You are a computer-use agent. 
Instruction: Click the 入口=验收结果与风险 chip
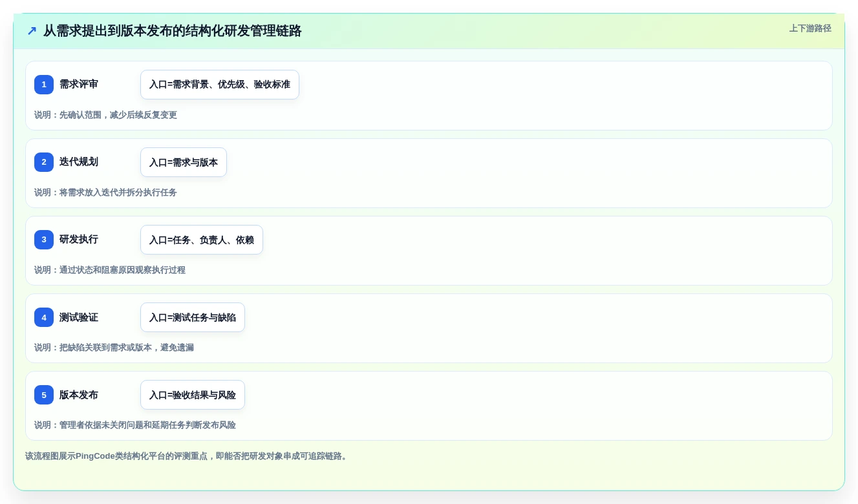point(193,395)
